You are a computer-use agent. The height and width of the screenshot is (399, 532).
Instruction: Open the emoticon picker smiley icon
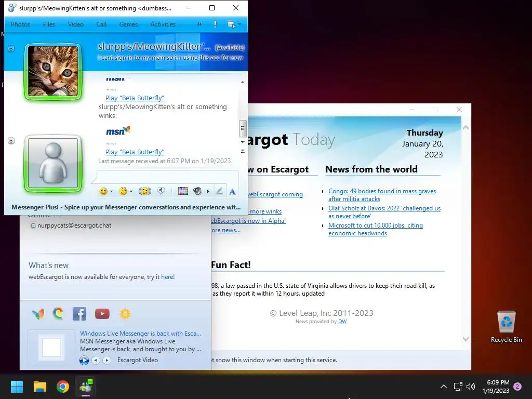103,191
